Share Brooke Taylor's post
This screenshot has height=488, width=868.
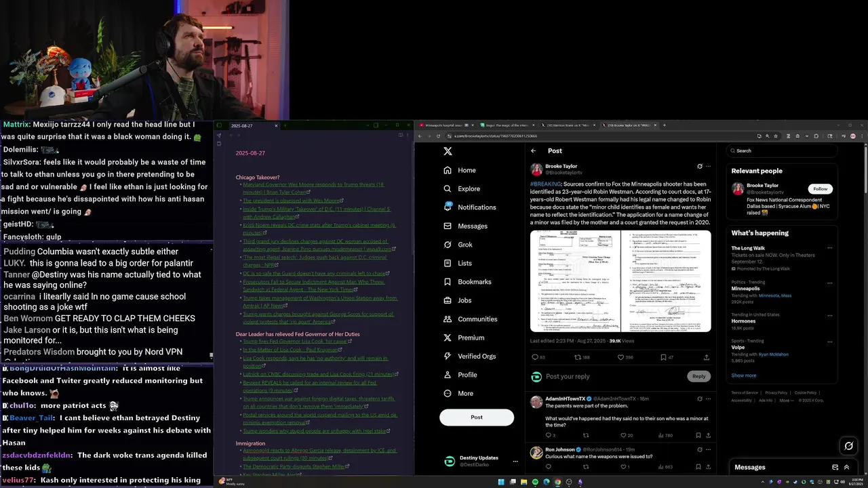point(706,357)
